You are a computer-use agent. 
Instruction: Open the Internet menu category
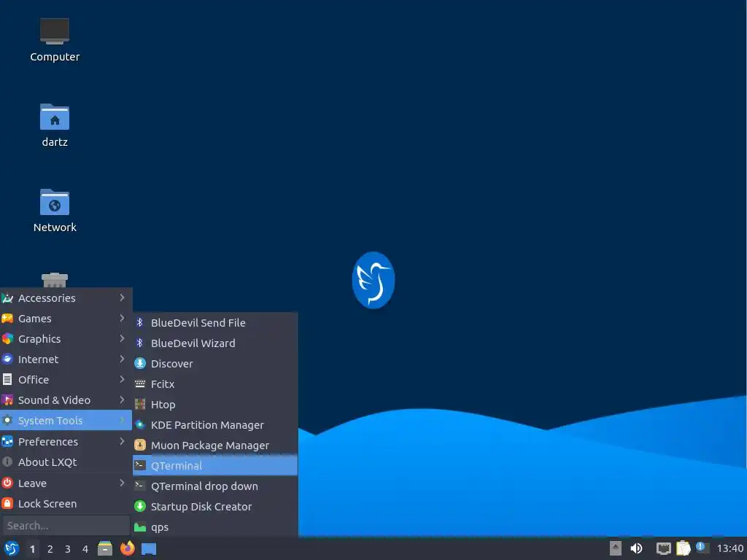tap(66, 359)
